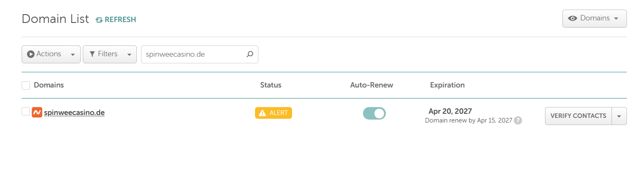Expand the Actions dropdown arrow
The width and height of the screenshot is (644, 175).
(x=73, y=55)
